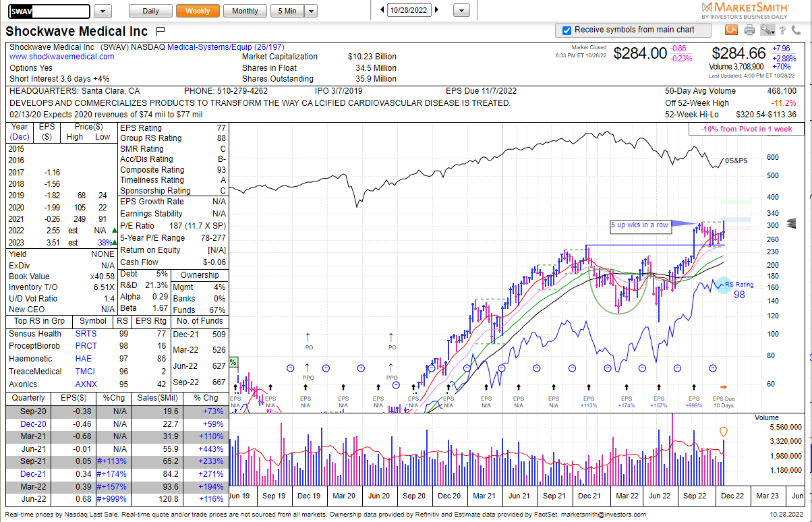
Task: Click the question mark help icon
Action: [x=782, y=30]
